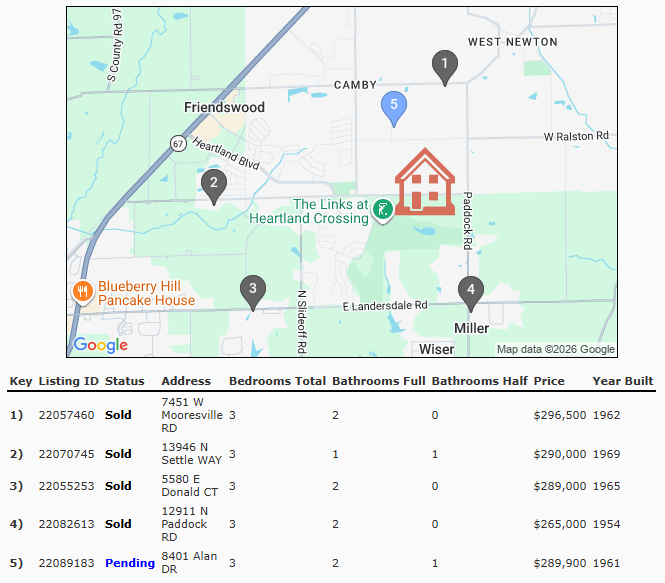
Task: Click the Price column header
Action: click(x=549, y=381)
